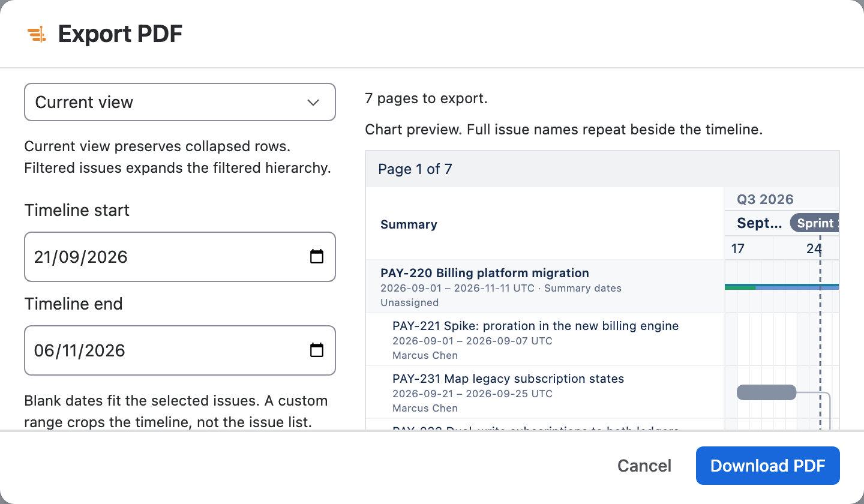
Task: Cancel the PDF export
Action: [x=644, y=466]
